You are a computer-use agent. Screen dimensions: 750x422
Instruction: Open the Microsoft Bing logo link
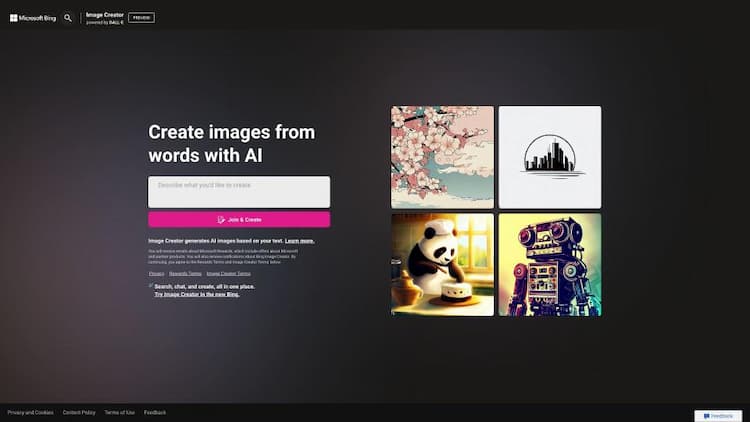point(33,18)
